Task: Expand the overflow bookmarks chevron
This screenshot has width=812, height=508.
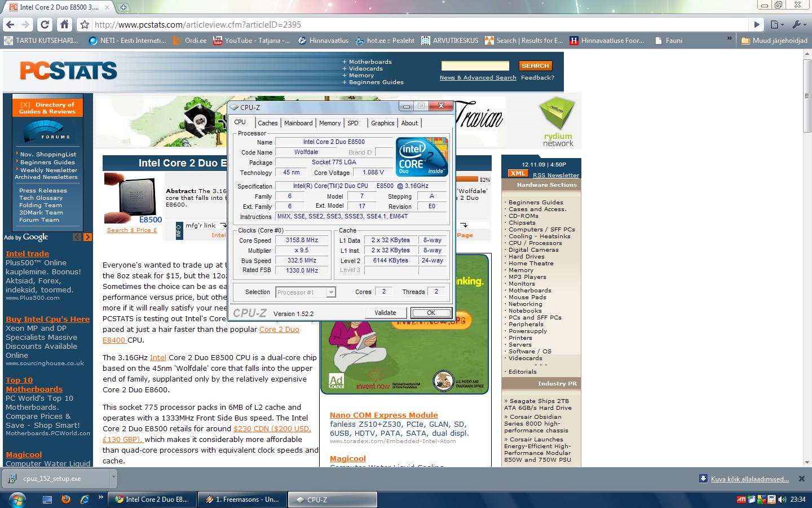Action: [x=730, y=40]
